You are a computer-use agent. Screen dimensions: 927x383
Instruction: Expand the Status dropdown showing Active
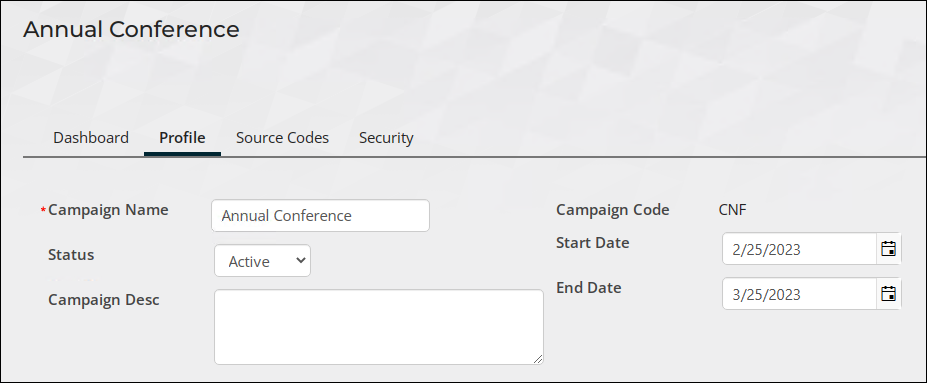click(262, 261)
